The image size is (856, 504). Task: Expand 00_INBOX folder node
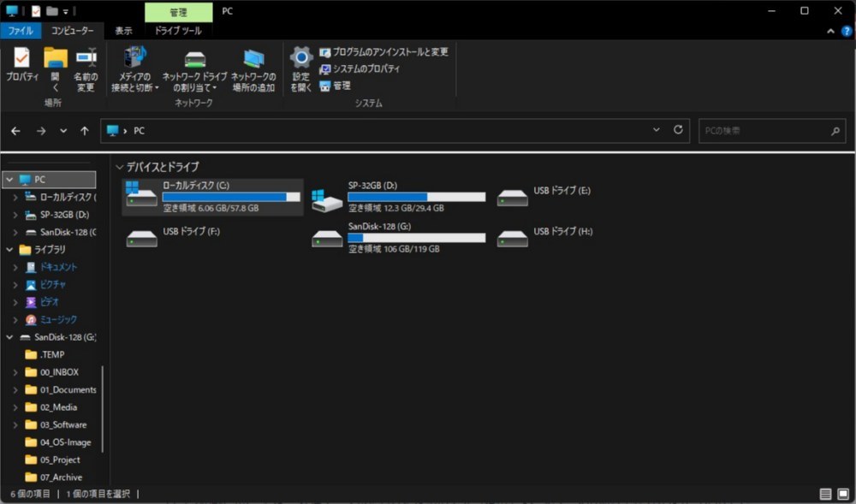(x=15, y=372)
